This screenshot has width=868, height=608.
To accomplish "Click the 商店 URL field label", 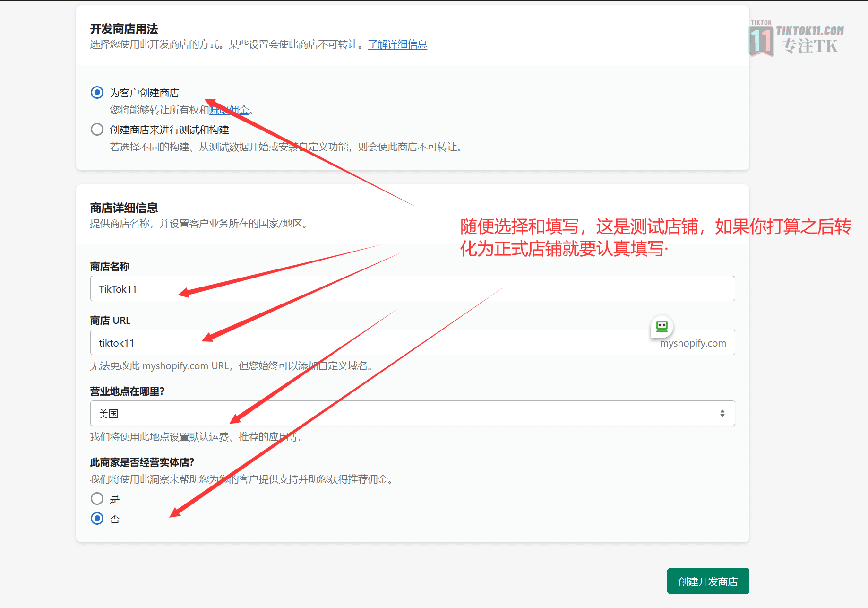I will click(110, 321).
